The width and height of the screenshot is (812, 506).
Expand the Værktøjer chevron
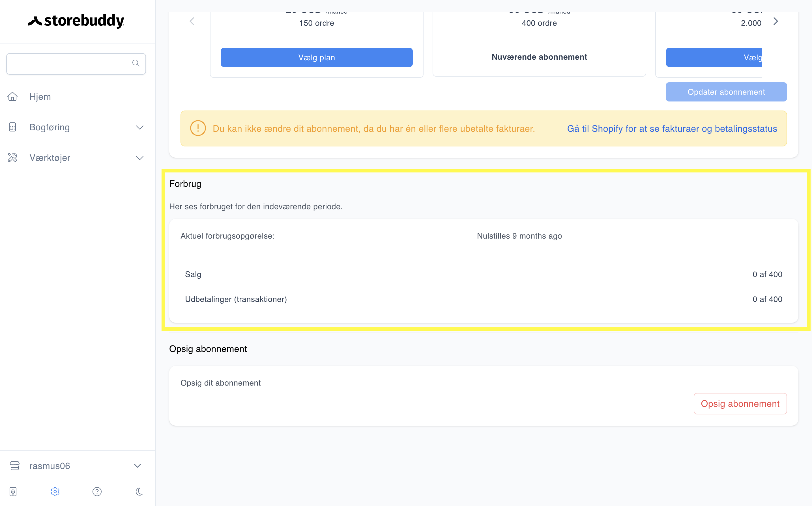pos(140,158)
